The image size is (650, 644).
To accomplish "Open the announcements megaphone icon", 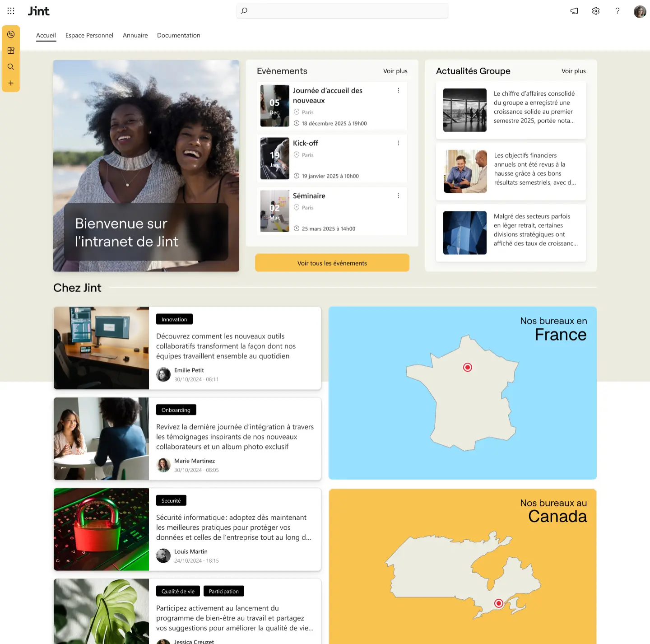I will (574, 11).
